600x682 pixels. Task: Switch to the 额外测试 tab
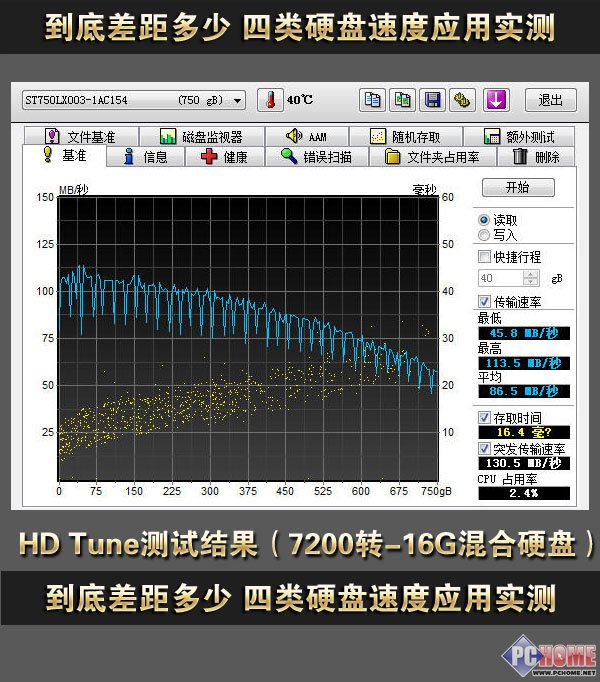[520, 137]
